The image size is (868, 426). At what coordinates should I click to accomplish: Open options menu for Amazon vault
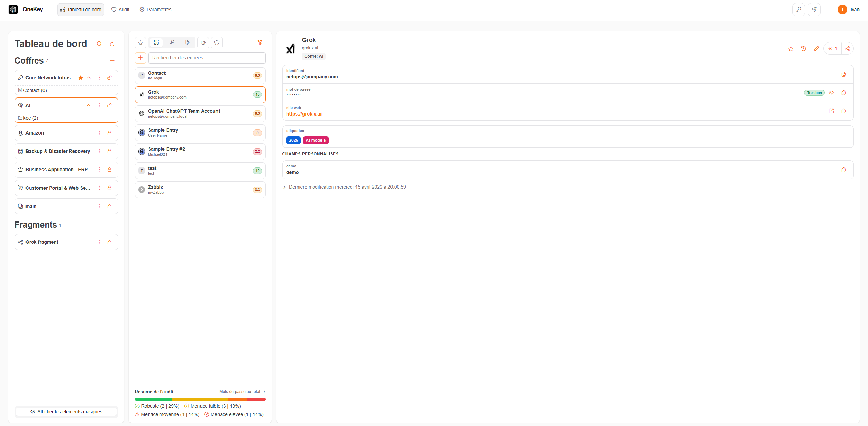pyautogui.click(x=99, y=133)
